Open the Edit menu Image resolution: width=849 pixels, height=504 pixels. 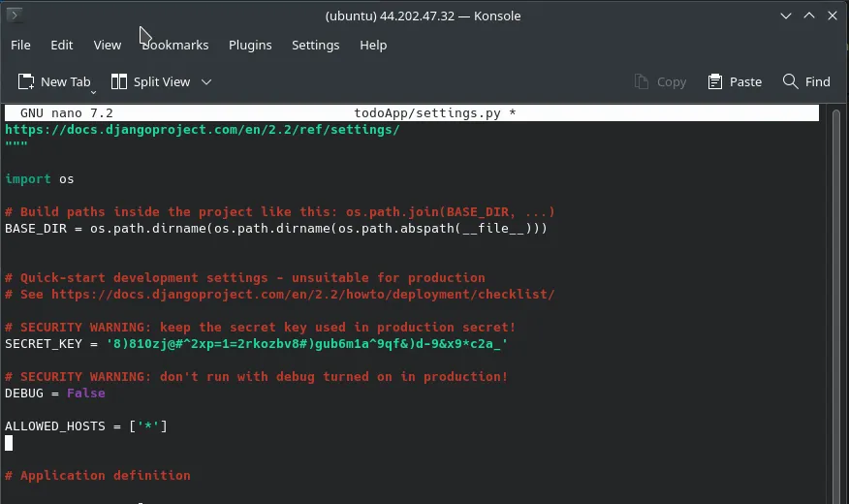click(62, 45)
